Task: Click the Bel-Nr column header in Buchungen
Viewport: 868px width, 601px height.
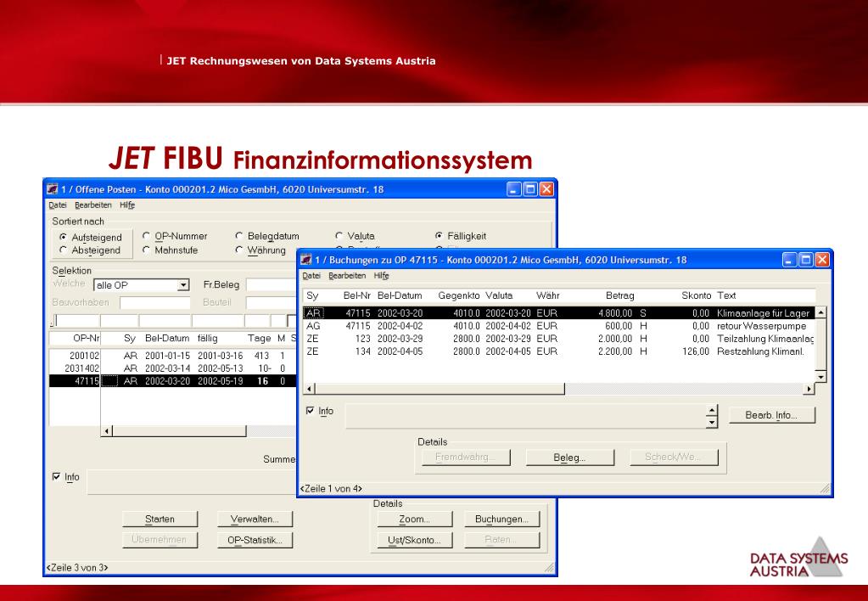Action: coord(356,295)
